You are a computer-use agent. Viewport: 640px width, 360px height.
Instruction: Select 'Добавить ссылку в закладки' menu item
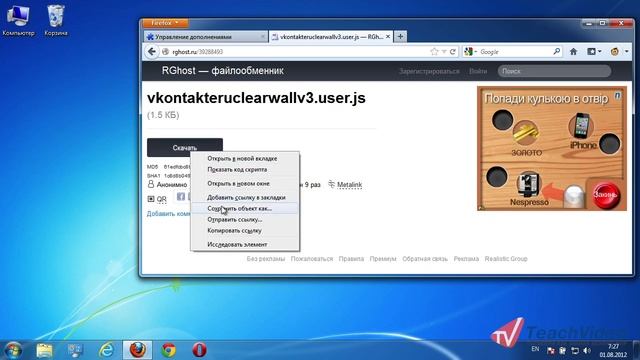pyautogui.click(x=245, y=198)
